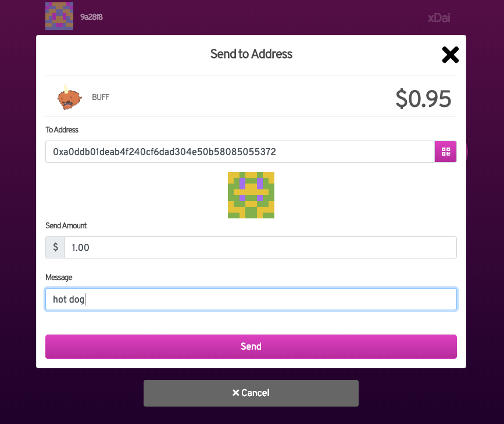Click the $0.95 balance amount
Image resolution: width=504 pixels, height=424 pixels.
click(x=423, y=99)
